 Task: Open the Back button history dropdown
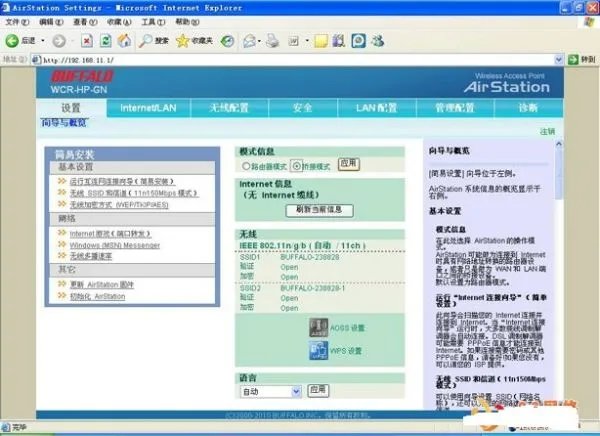43,41
